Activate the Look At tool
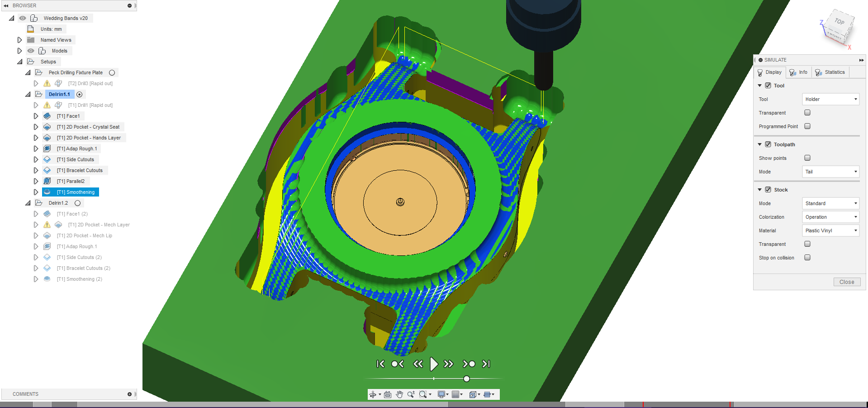Image resolution: width=868 pixels, height=408 pixels. click(x=388, y=394)
